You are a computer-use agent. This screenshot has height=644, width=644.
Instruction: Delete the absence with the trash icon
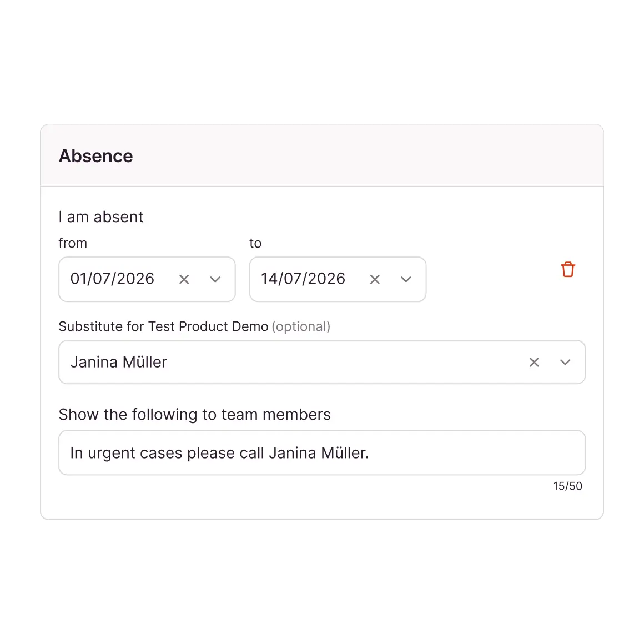(568, 270)
